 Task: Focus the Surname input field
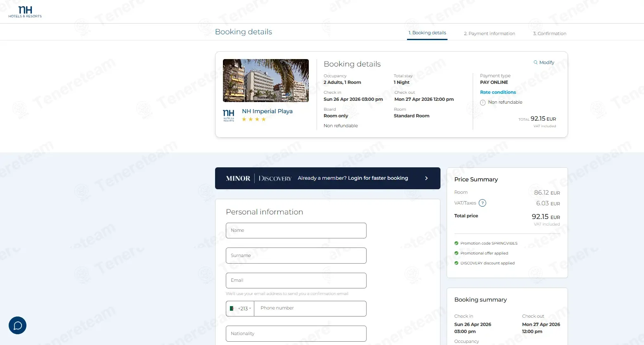(x=296, y=256)
